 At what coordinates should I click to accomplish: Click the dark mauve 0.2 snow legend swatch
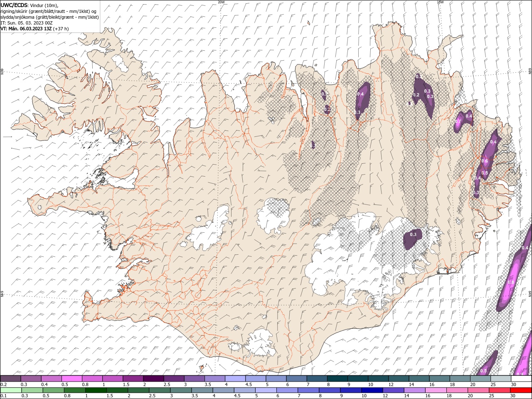point(10,379)
